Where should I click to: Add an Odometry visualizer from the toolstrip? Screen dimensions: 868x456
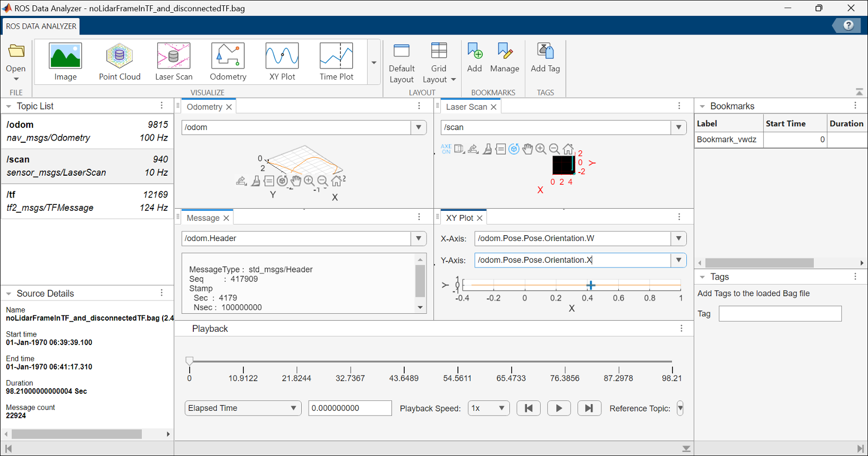[x=228, y=62]
